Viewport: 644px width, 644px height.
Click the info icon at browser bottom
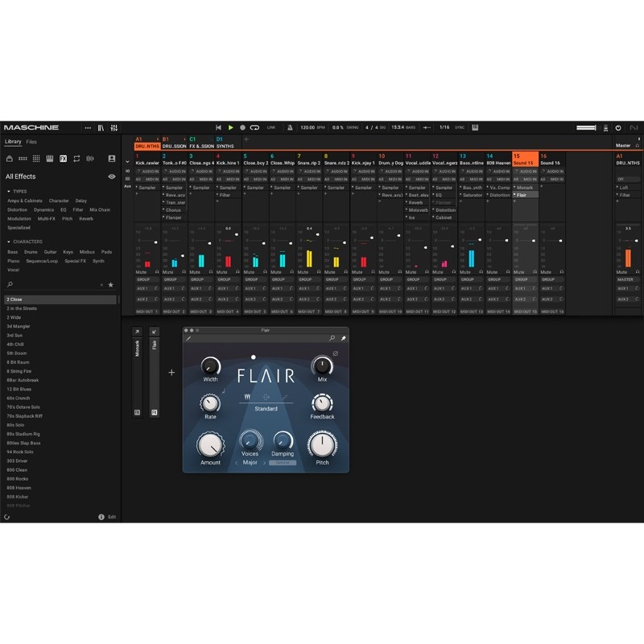(101, 517)
